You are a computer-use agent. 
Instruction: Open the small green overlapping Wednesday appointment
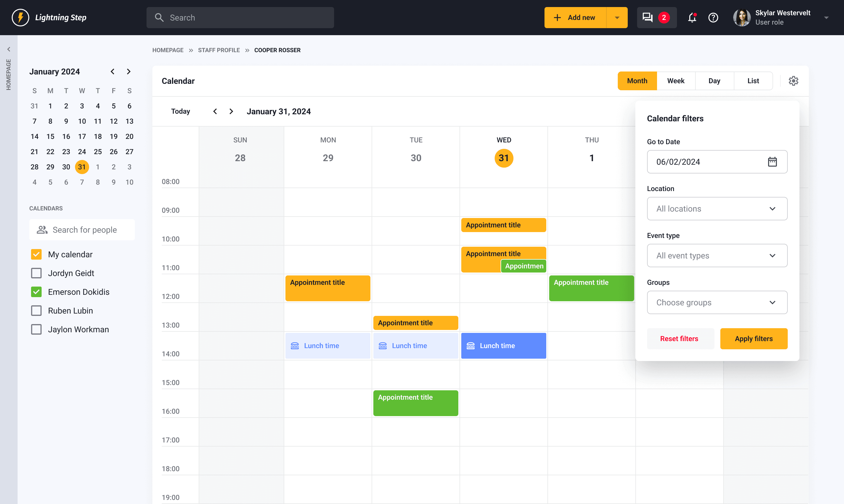[x=523, y=266]
